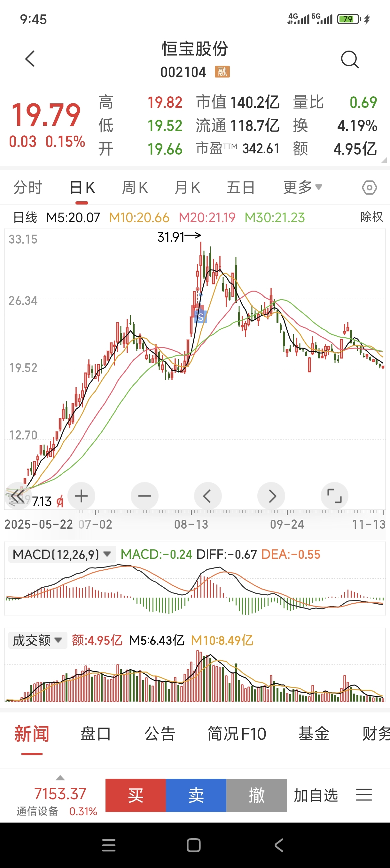This screenshot has height=868, width=390.
Task: Tap battery indicator in status bar
Action: pyautogui.click(x=349, y=19)
